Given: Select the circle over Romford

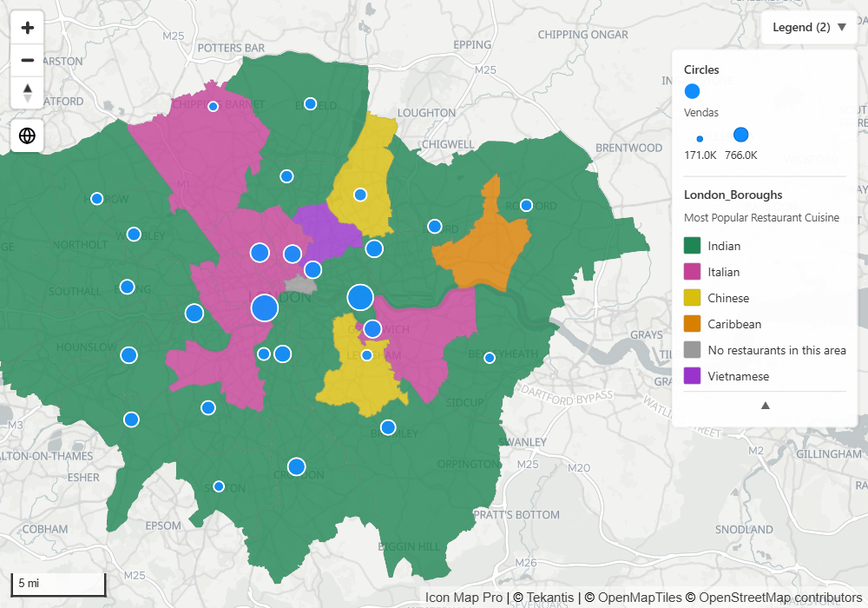Looking at the screenshot, I should click(x=527, y=206).
